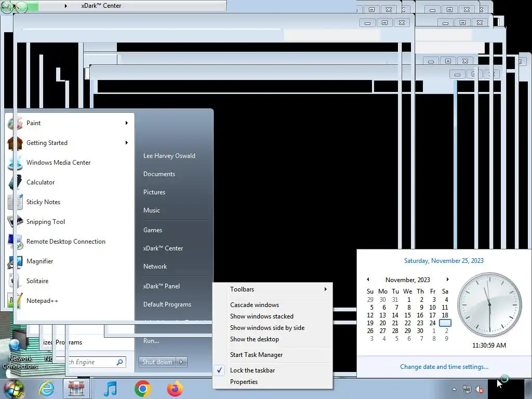Select November 20 in the calendar
Viewport: 532px width, 399px height.
(383, 323)
